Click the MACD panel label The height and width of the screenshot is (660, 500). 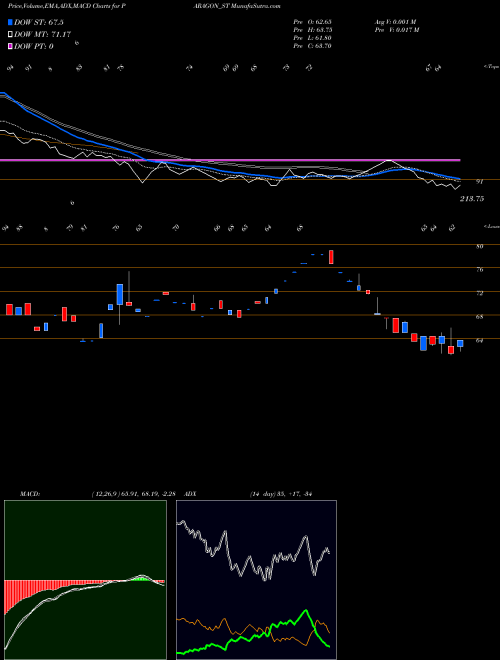29,494
